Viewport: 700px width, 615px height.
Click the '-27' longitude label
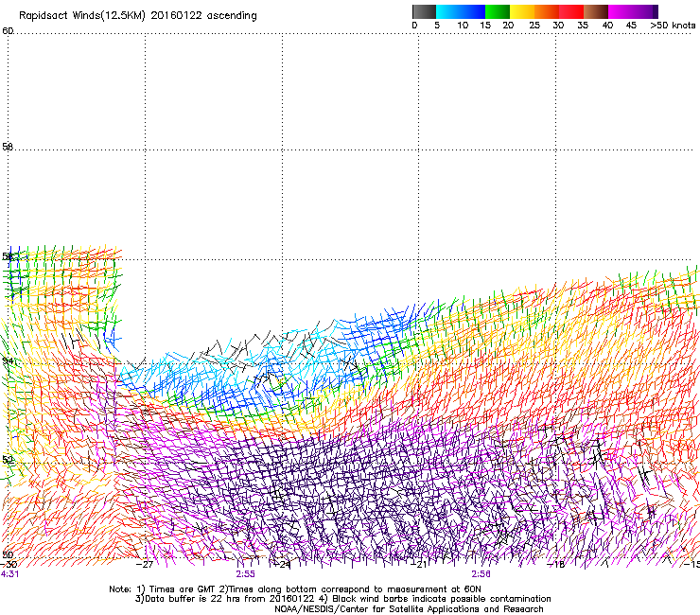145,565
